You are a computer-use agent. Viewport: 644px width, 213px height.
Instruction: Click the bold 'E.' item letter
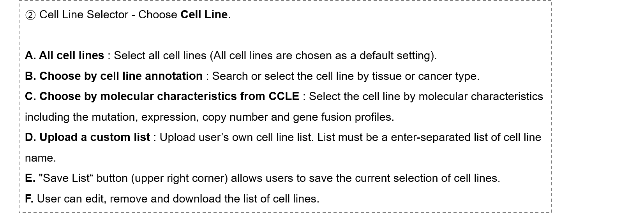click(30, 178)
